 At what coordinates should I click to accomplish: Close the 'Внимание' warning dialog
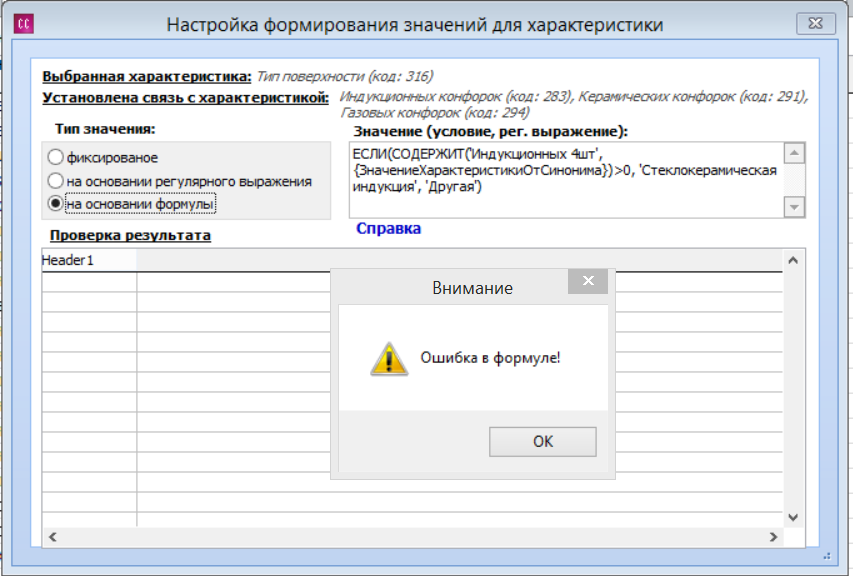click(588, 281)
